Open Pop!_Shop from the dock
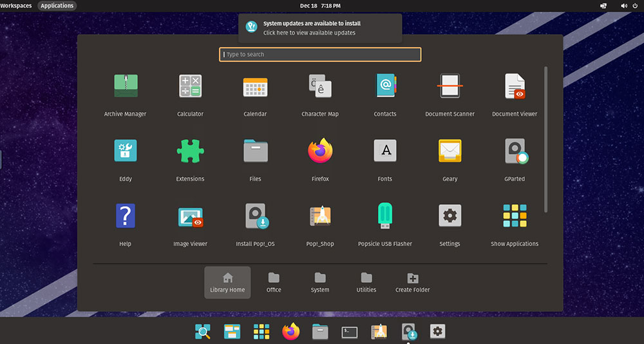 [379, 331]
